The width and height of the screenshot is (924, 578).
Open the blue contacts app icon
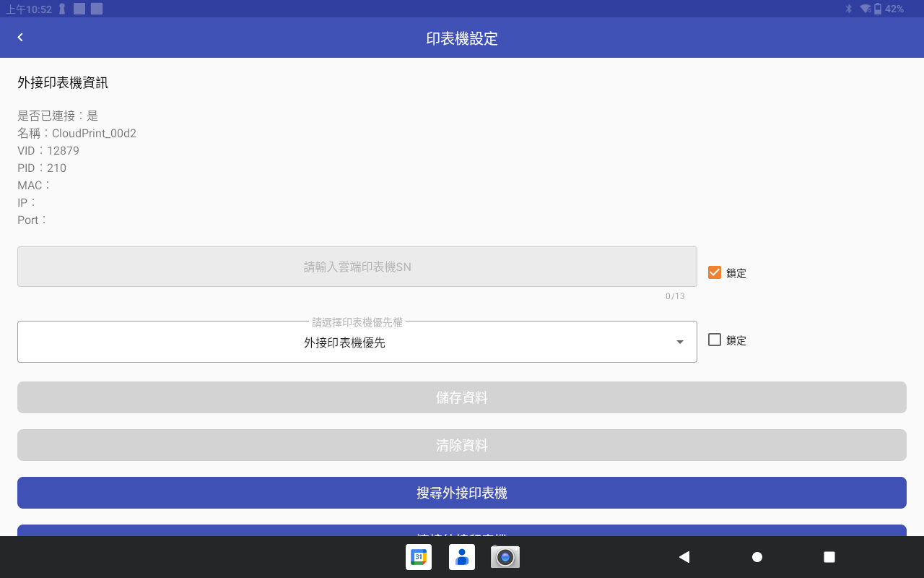pos(462,557)
